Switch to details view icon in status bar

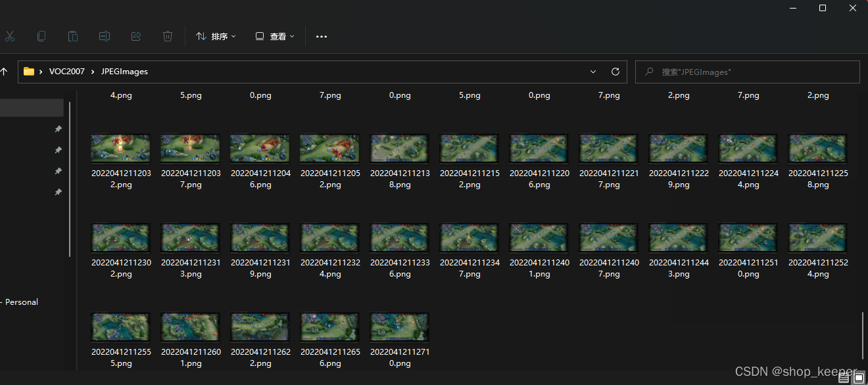[x=844, y=378]
